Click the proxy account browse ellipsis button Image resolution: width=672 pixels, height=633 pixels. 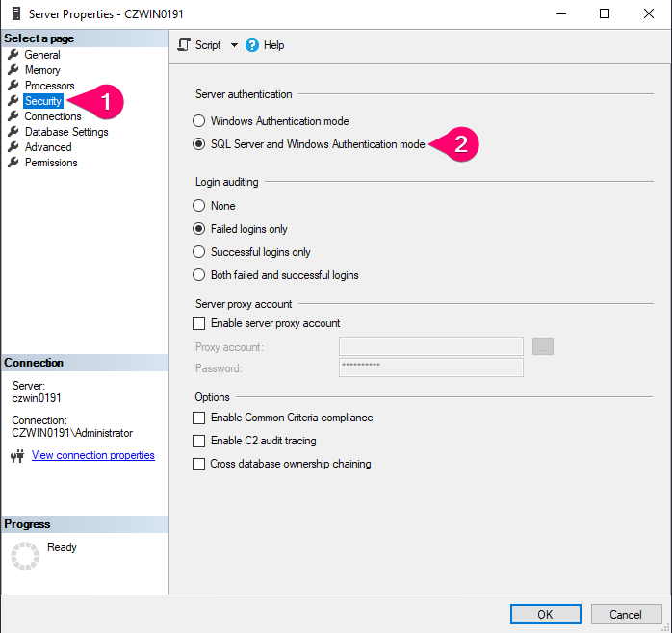(543, 346)
